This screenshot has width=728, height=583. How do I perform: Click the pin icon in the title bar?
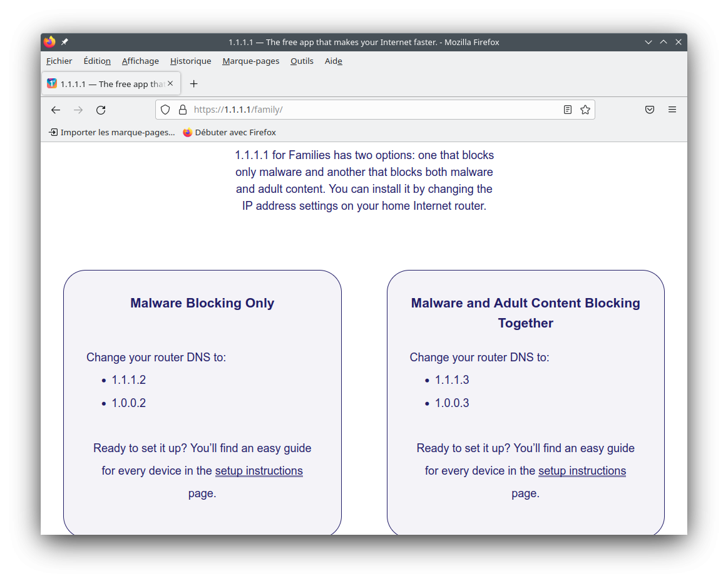point(65,42)
